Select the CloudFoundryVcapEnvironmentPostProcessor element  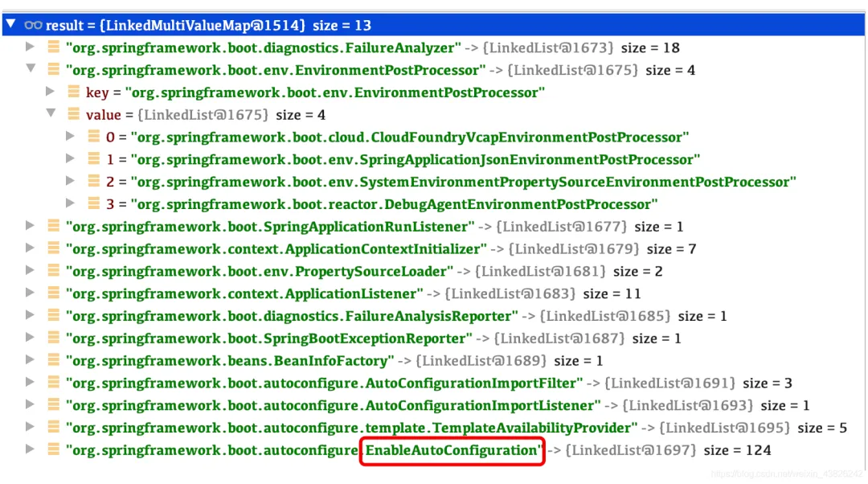coord(409,137)
